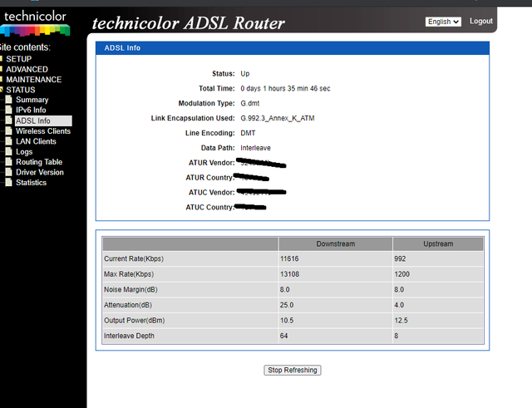This screenshot has width=532, height=408.
Task: Click the Max Rate(Kbps) row label
Action: [x=129, y=274]
